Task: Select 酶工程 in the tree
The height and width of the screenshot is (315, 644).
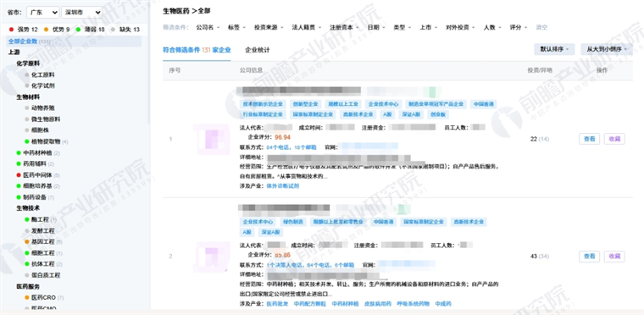Action: 40,219
